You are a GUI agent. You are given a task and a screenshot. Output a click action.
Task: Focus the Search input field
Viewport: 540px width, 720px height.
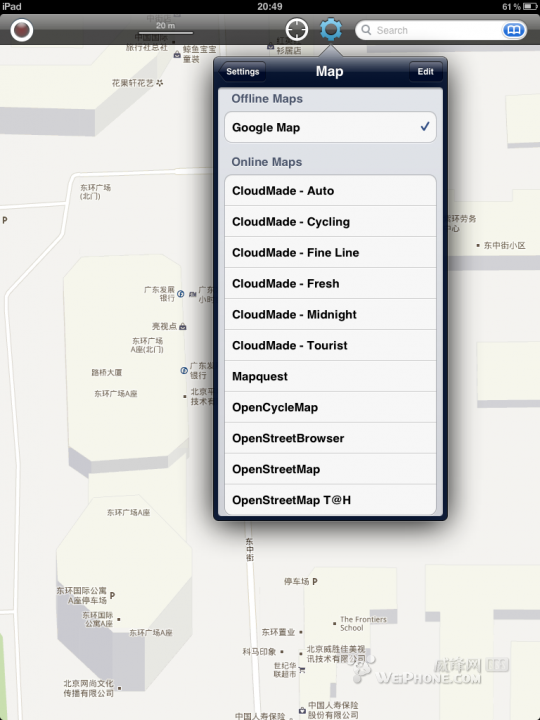pos(440,30)
